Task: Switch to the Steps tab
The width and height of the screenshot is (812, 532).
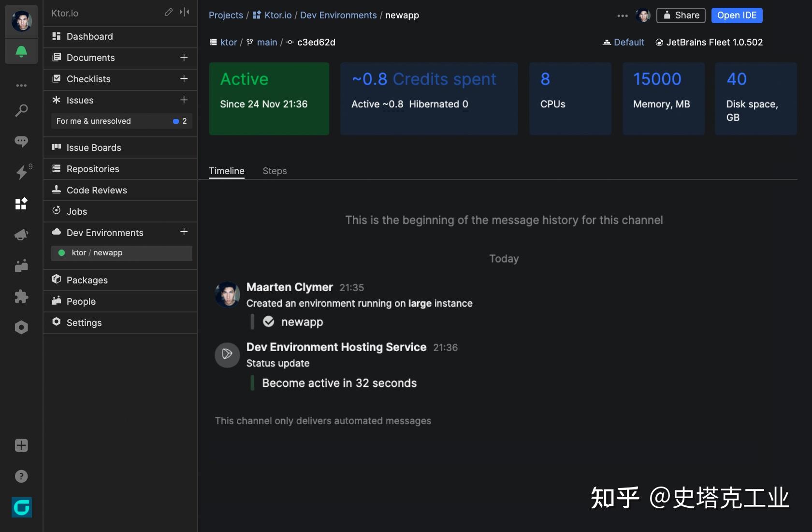Action: (x=275, y=171)
